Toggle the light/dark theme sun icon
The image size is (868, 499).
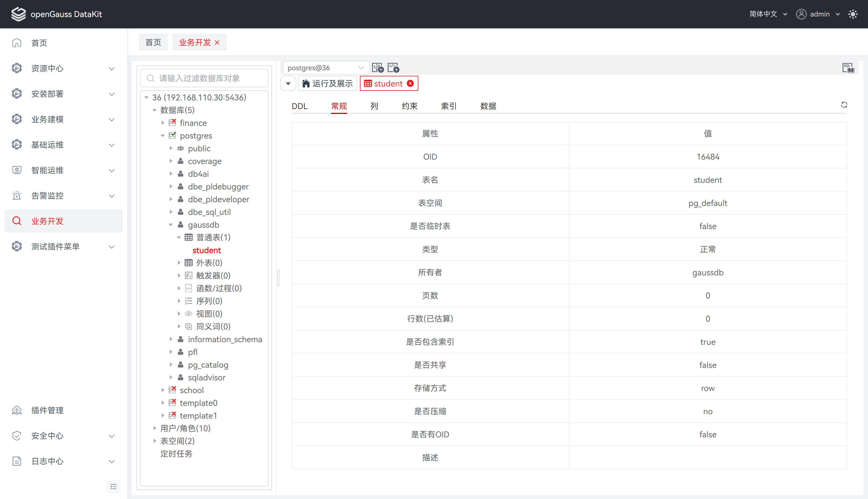tap(853, 14)
